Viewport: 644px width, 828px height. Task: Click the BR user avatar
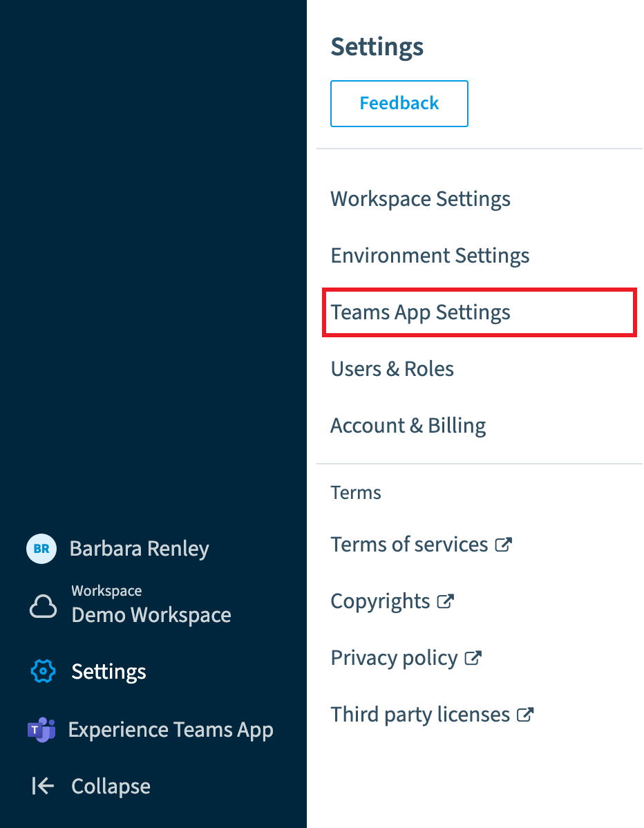pyautogui.click(x=41, y=549)
